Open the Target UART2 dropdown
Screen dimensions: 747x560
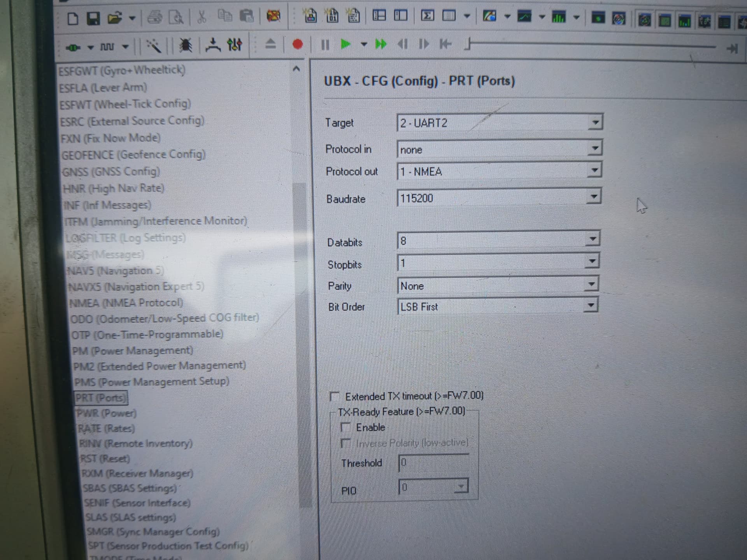tap(595, 122)
